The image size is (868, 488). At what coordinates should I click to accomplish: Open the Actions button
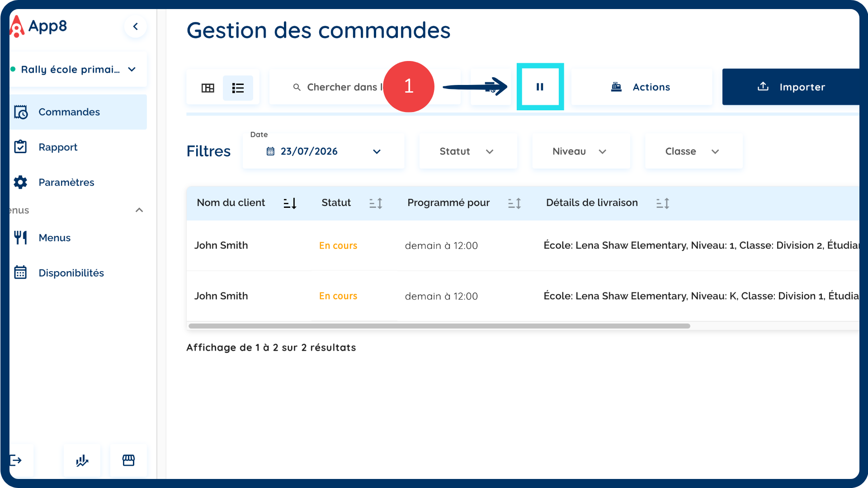pyautogui.click(x=642, y=87)
